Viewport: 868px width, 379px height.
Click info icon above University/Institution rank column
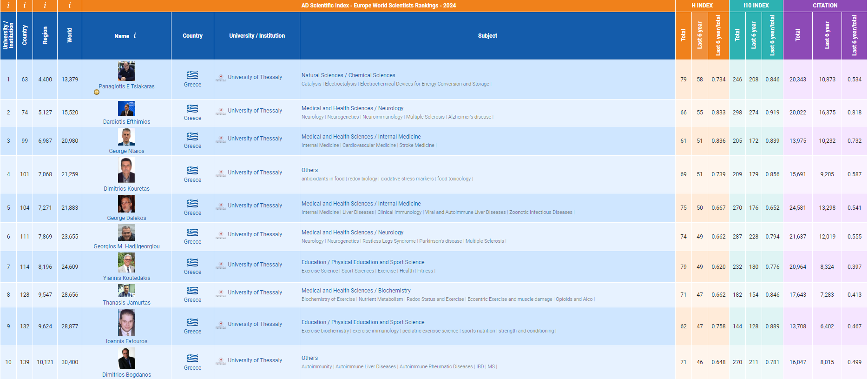[x=8, y=6]
